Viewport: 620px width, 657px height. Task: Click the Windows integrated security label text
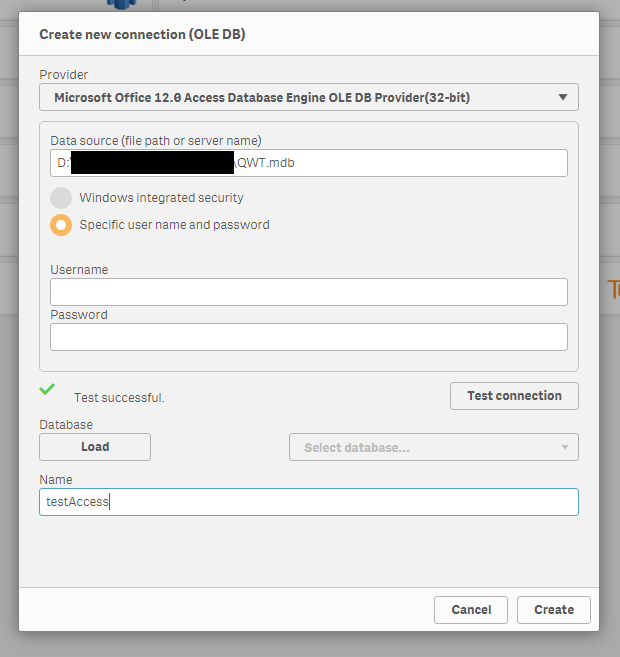pyautogui.click(x=161, y=198)
